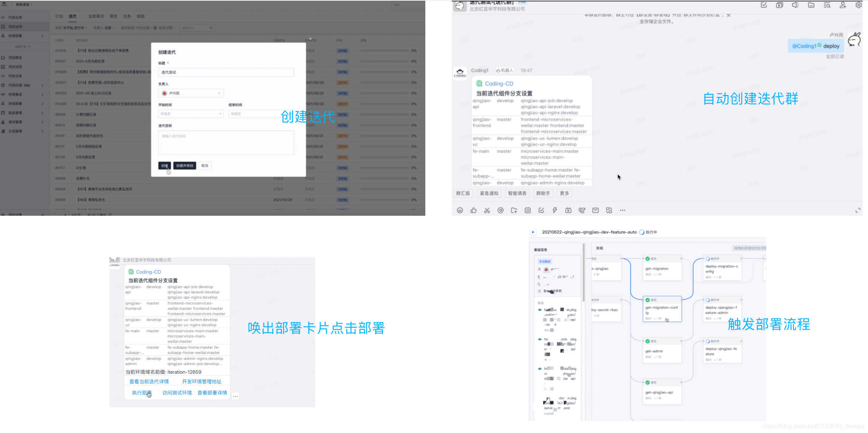
Task: Open the 开始时间 dropdown in dialog
Action: (x=191, y=114)
